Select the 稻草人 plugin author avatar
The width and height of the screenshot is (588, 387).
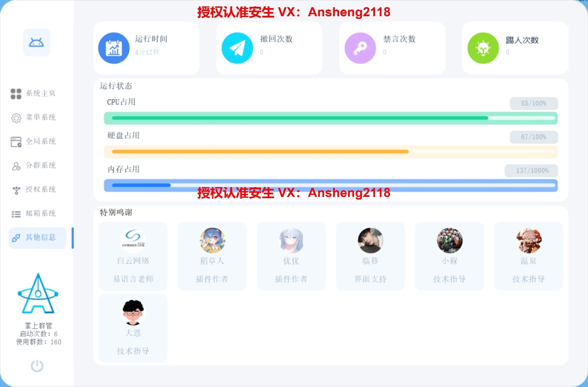point(212,240)
